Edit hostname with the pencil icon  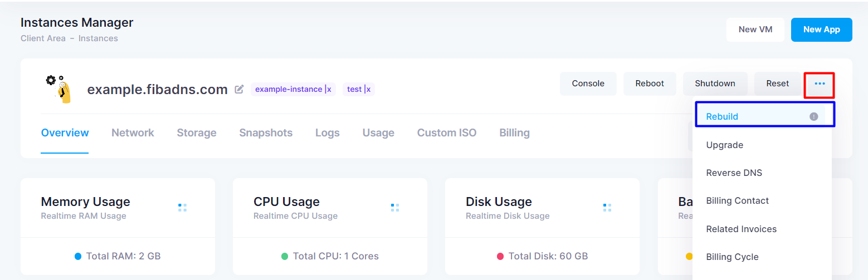pos(239,89)
